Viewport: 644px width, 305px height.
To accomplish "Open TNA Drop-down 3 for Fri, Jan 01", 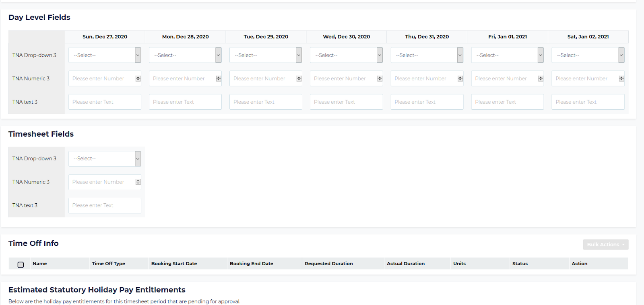I will (507, 55).
